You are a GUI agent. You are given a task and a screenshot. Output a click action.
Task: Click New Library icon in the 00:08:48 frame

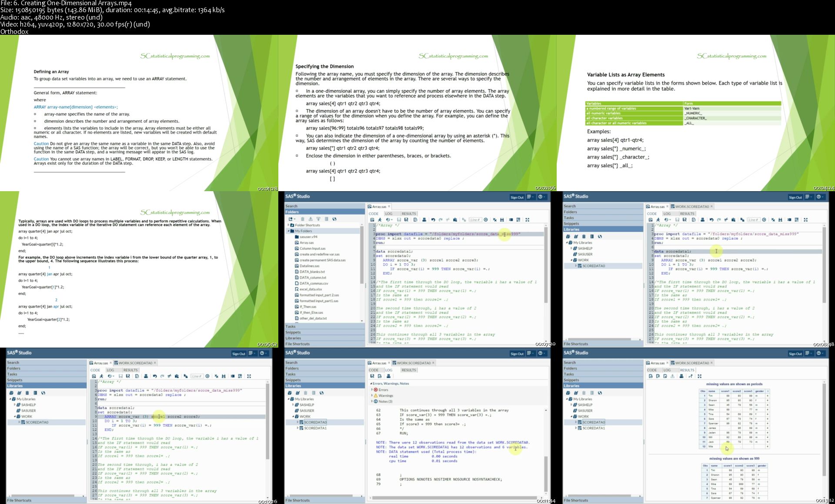568,237
